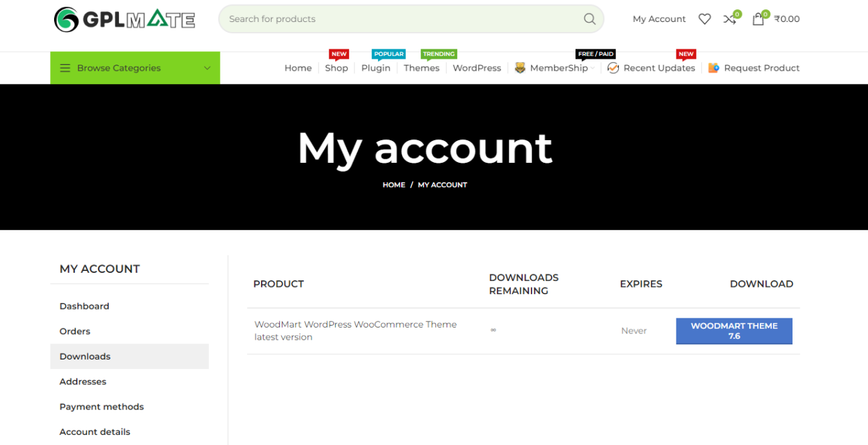Download WOODMART THEME 7.6 file
This screenshot has height=445, width=868.
pos(734,331)
